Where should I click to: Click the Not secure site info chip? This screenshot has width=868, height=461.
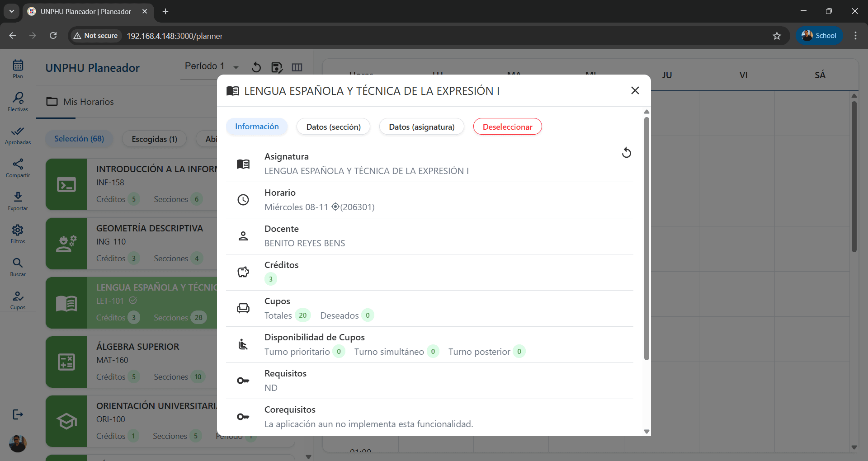(96, 36)
